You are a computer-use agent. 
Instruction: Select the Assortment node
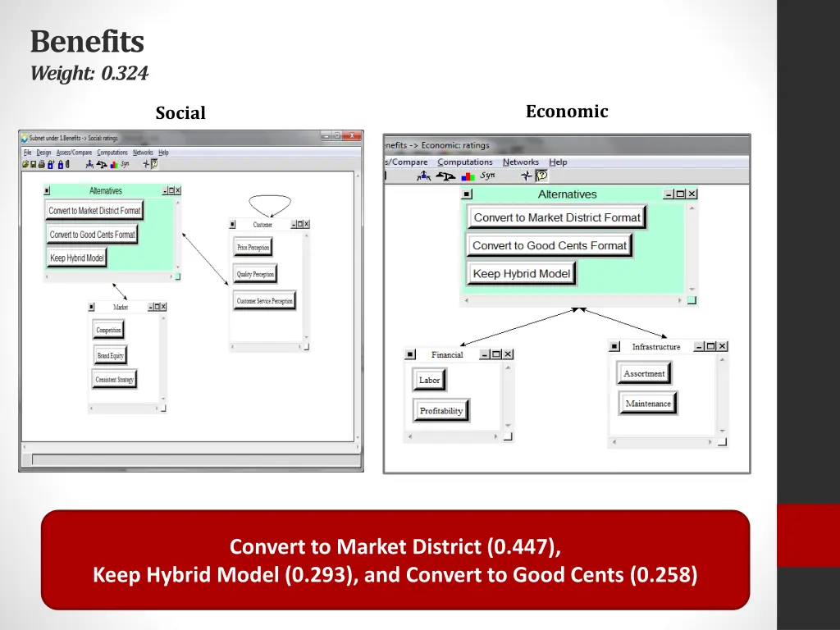pos(644,373)
